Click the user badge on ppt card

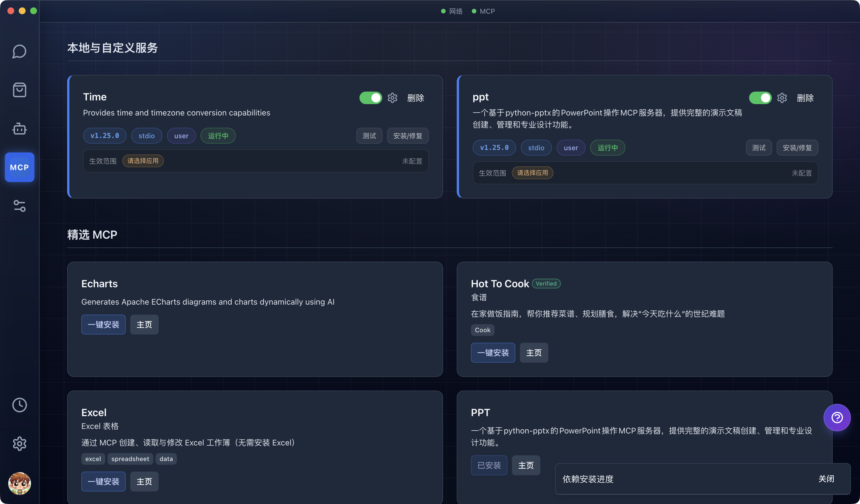[571, 148]
